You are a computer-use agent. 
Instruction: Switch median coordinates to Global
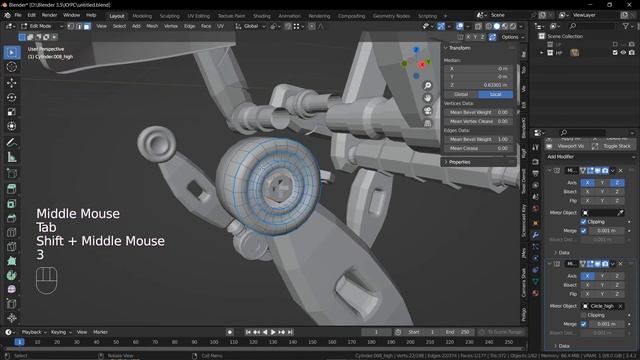point(461,94)
